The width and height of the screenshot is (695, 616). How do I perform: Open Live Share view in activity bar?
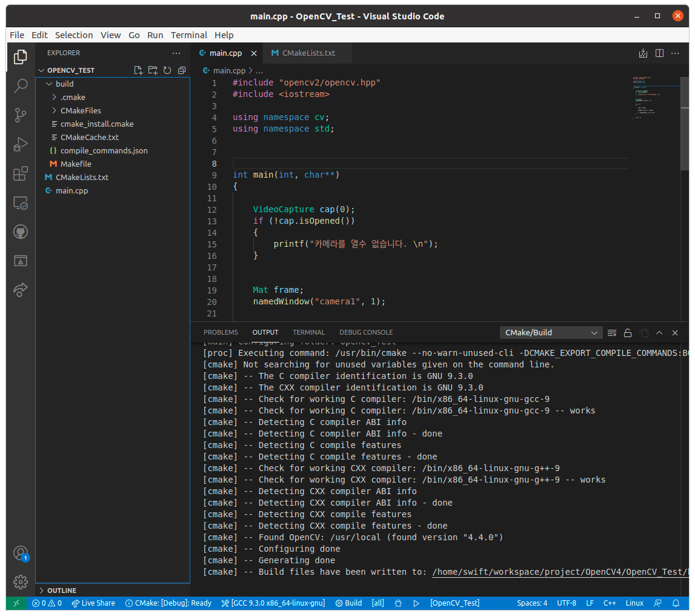tap(21, 290)
